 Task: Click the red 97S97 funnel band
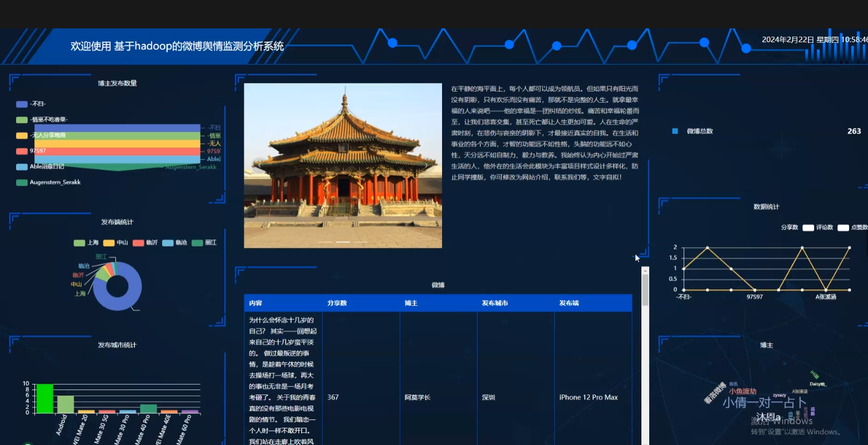pos(117,152)
